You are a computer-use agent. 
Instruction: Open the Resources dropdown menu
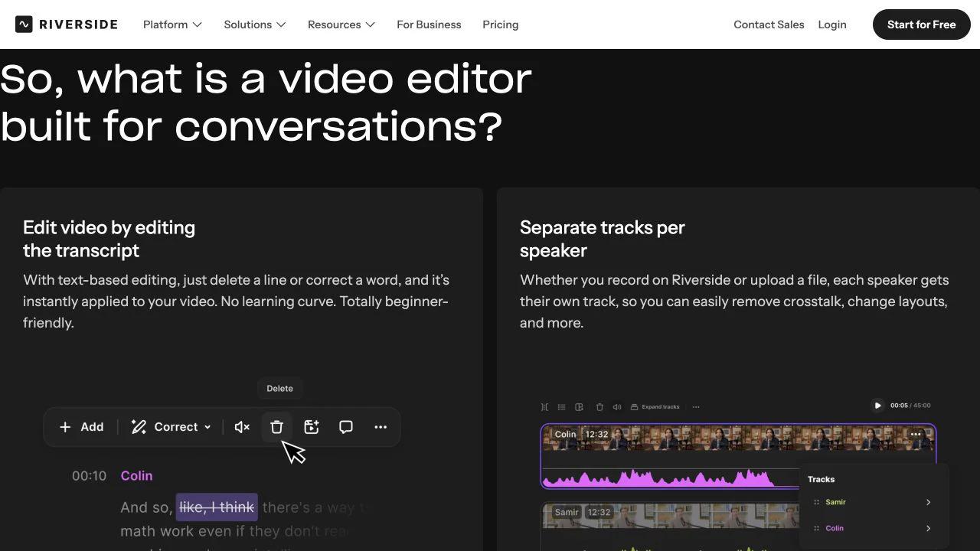pyautogui.click(x=341, y=24)
